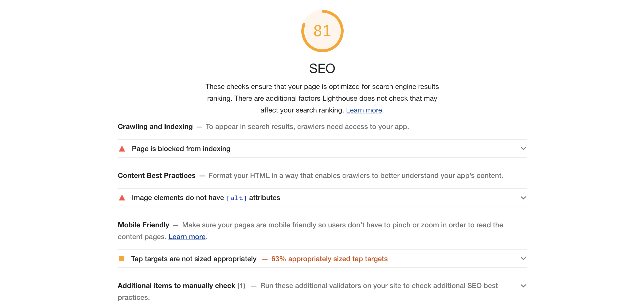Click the 'Mobile Friendly' group heading
The width and height of the screenshot is (644, 304).
pyautogui.click(x=144, y=225)
